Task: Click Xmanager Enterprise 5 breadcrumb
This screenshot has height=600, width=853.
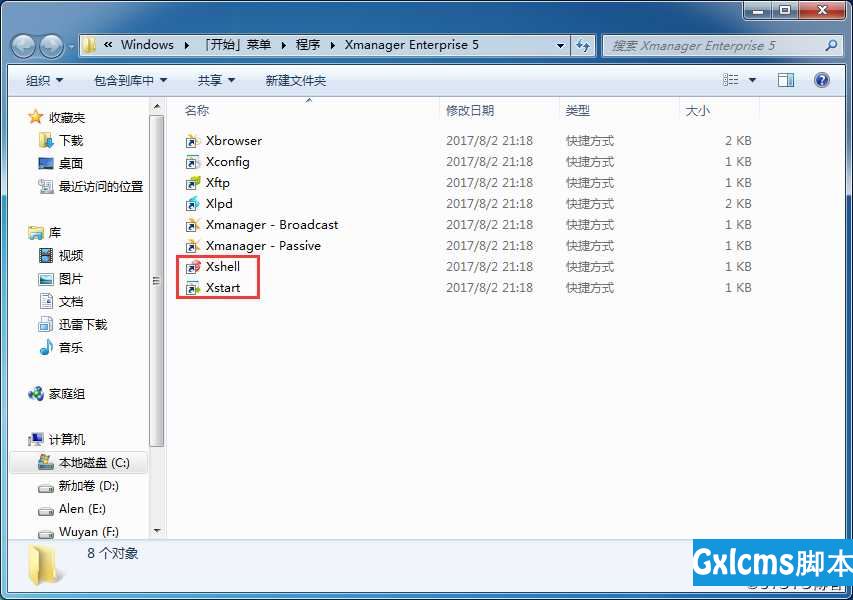Action: point(411,45)
